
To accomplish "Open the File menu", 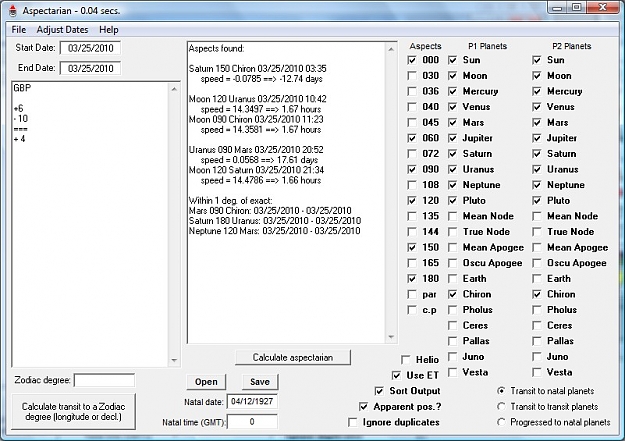I will [19, 30].
